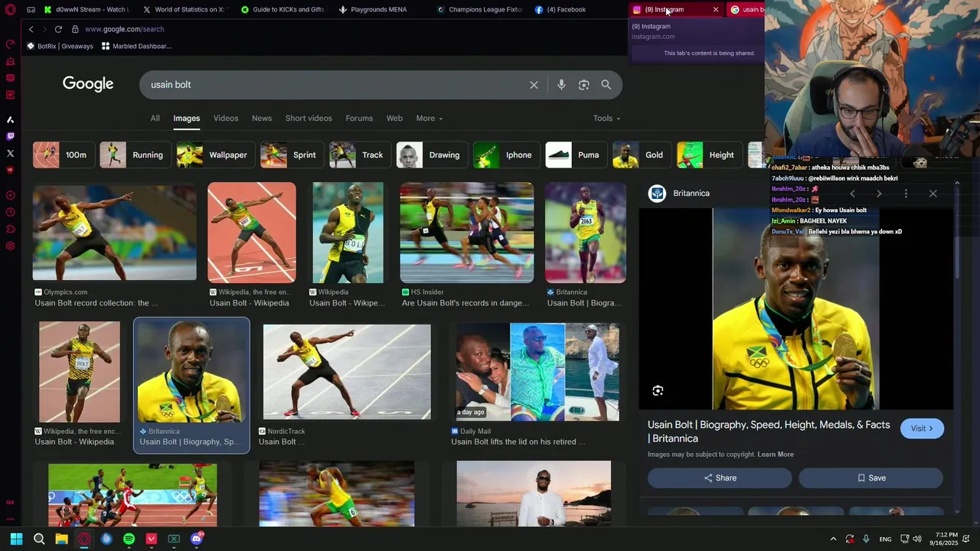Go back with the browser back arrow
The height and width of the screenshot is (551, 980).
[31, 29]
